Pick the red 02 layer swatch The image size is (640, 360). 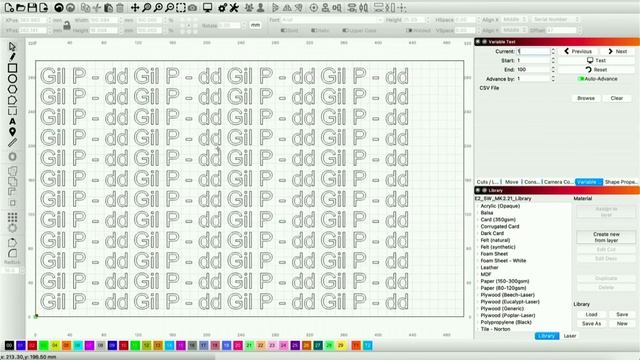pos(32,346)
